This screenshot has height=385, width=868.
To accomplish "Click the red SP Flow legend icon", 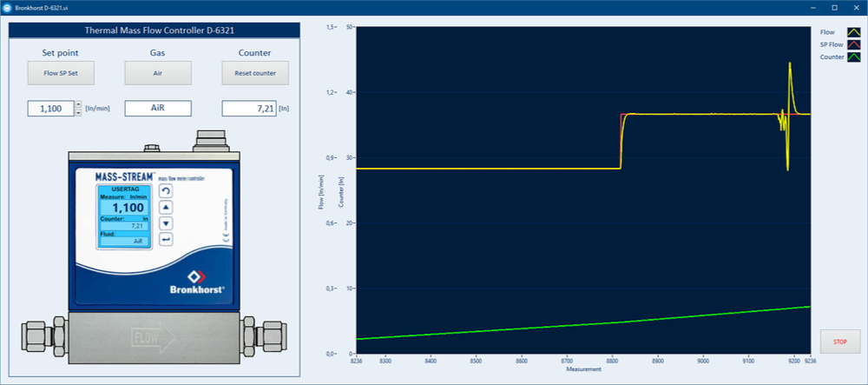I will tap(853, 44).
